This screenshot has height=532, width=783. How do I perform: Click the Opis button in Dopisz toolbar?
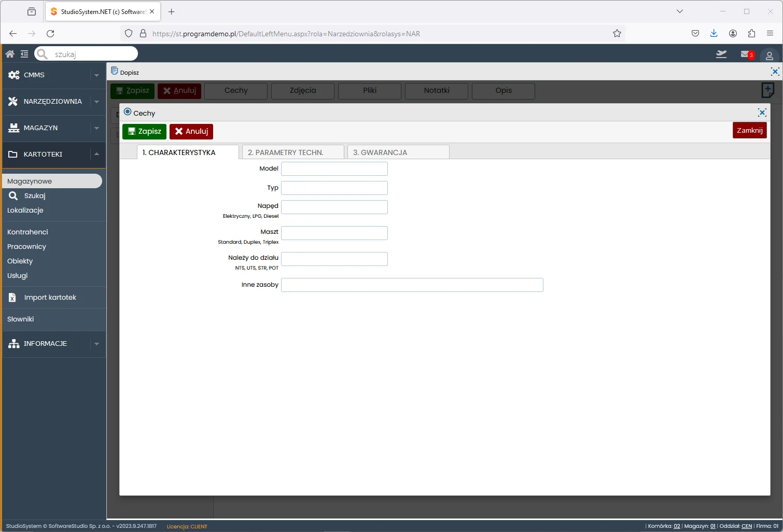[x=504, y=91]
